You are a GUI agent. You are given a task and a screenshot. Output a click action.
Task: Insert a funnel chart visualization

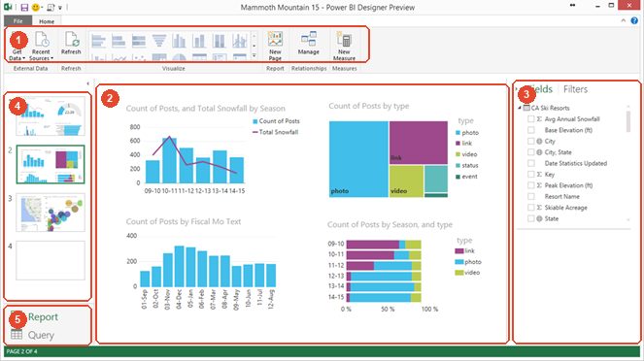tap(159, 41)
